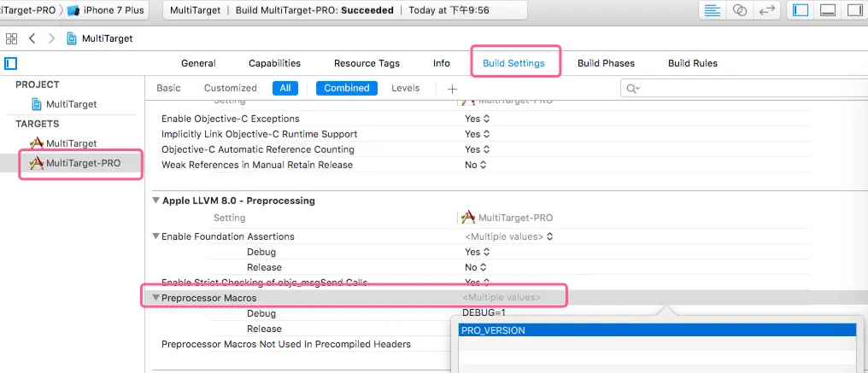
Task: Select the standard editor icon
Action: click(713, 10)
